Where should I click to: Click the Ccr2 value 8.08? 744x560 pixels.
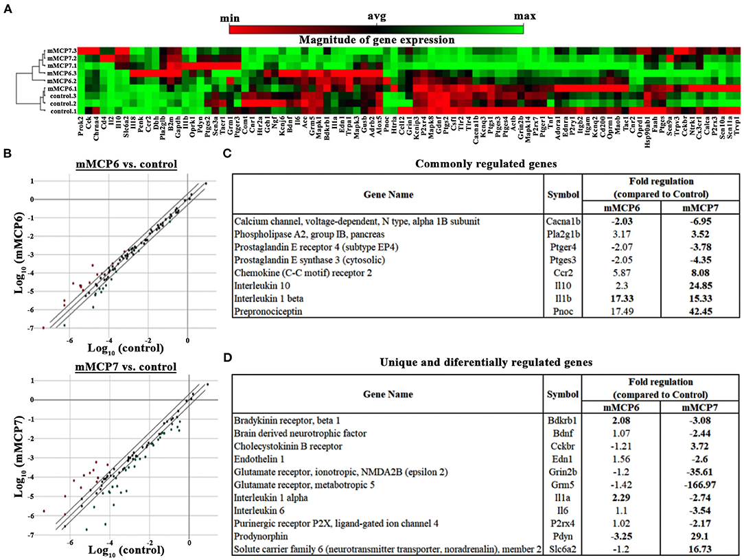coord(700,273)
